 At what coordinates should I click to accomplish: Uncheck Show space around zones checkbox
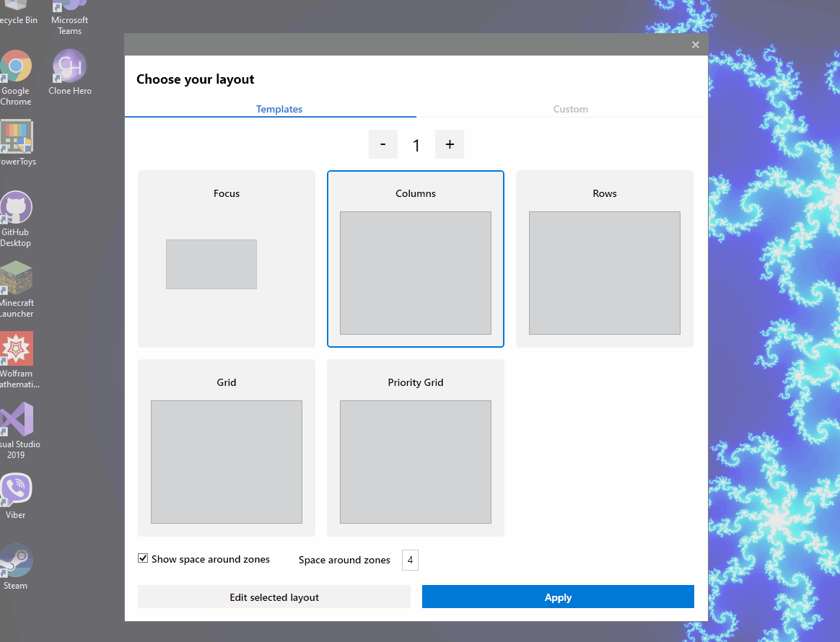coord(143,558)
